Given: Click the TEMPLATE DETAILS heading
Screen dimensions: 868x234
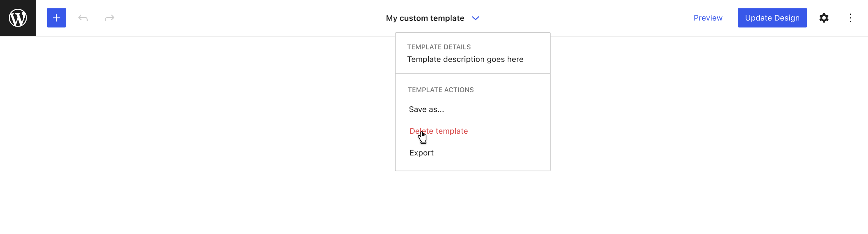Looking at the screenshot, I should coord(439,47).
